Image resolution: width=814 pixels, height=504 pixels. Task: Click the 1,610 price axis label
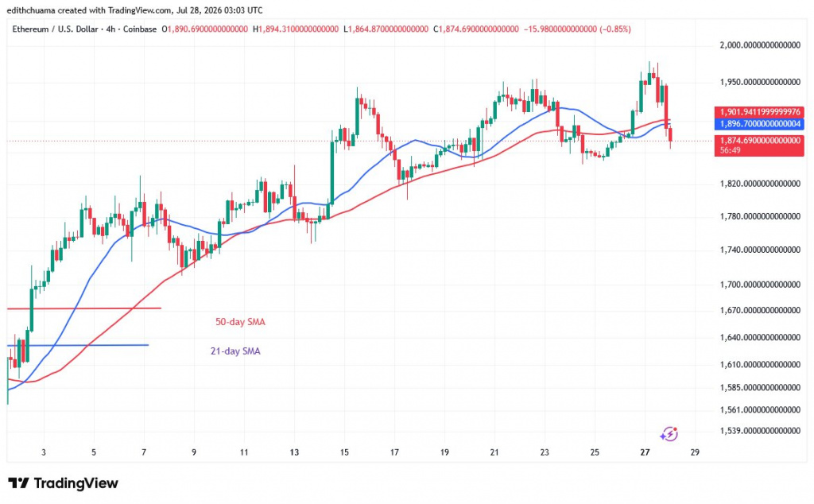(760, 365)
